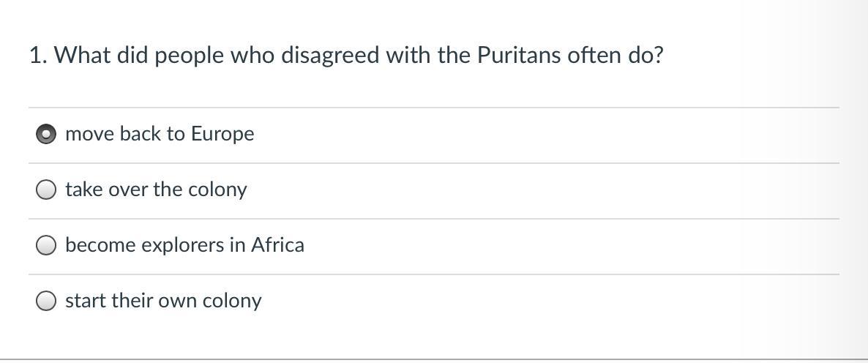This screenshot has height=363, width=868.
Task: Click the "start their own colony" answer label
Action: [x=163, y=301]
